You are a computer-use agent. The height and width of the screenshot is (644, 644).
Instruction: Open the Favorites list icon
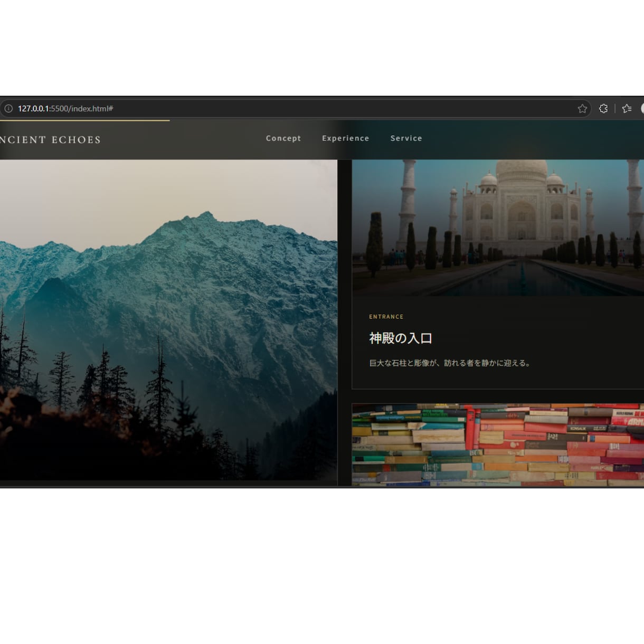(627, 109)
